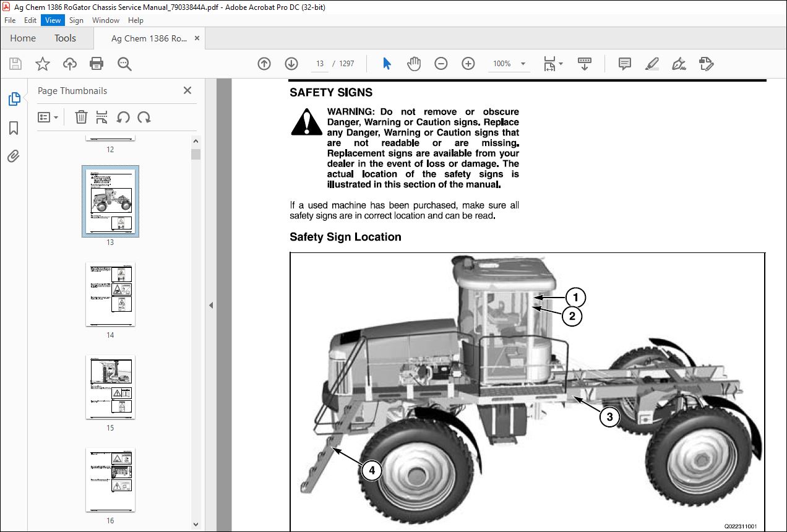Screen dimensions: 787x532
Task: Click the Save file icon
Action: pyautogui.click(x=15, y=64)
